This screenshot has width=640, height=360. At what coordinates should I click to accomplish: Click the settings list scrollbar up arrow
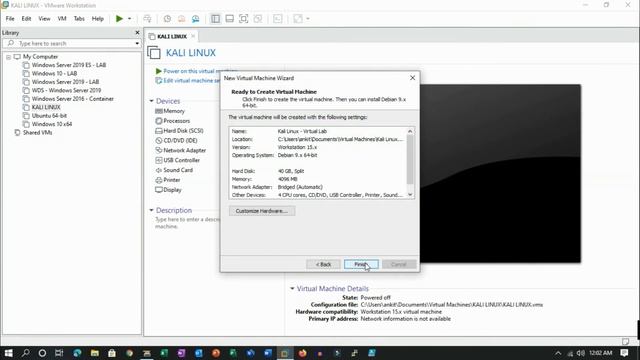(x=410, y=131)
